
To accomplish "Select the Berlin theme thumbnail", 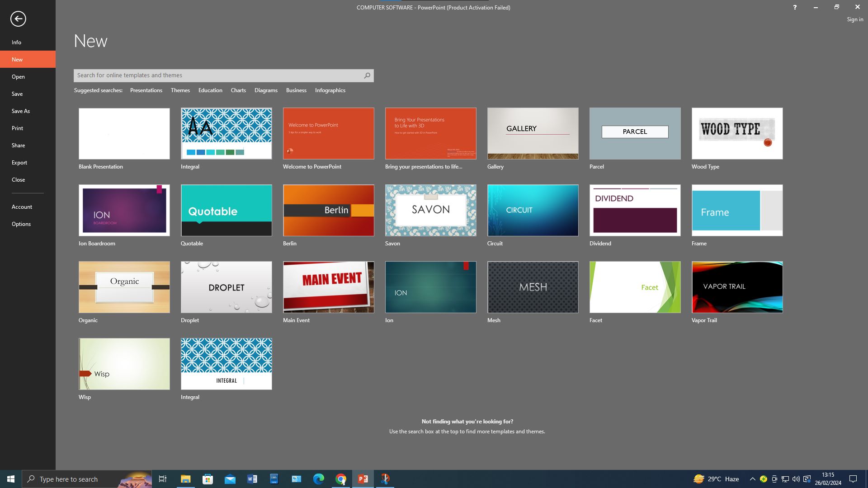I will tap(329, 210).
